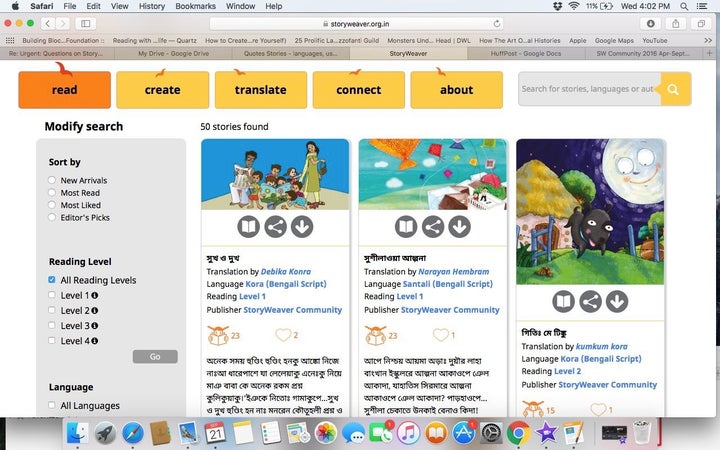The height and width of the screenshot is (450, 720).
Task: Open translator Debika Konra link
Action: [x=286, y=271]
